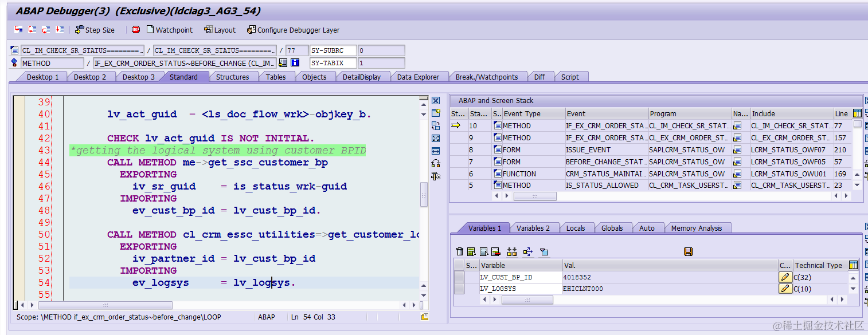Click the Execute (step over) icon
Screen dimensions: 868x335
pos(33,29)
